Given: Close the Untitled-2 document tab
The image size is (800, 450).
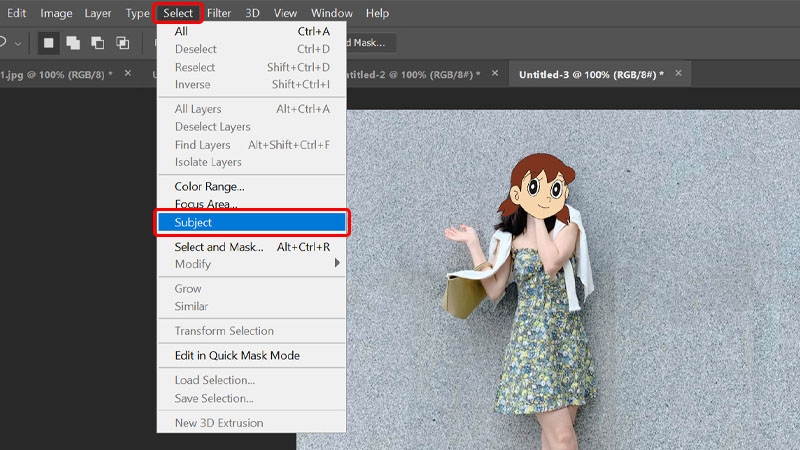Looking at the screenshot, I should tap(495, 73).
